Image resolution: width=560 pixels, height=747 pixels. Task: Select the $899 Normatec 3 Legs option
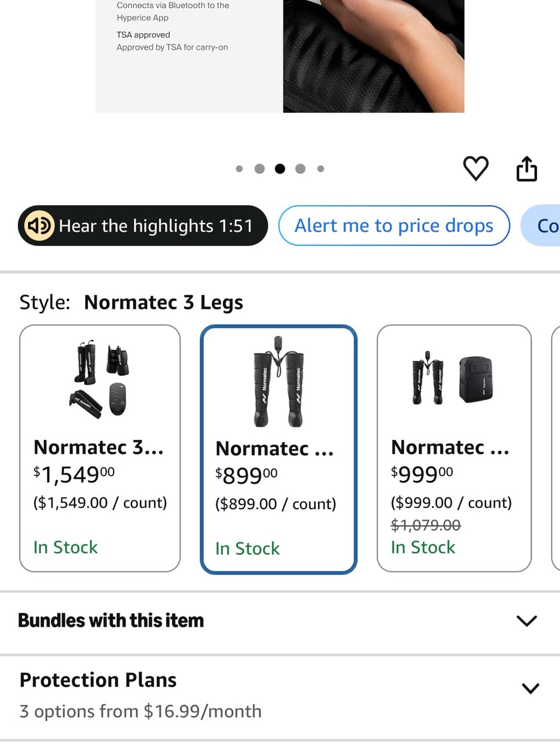pos(278,449)
